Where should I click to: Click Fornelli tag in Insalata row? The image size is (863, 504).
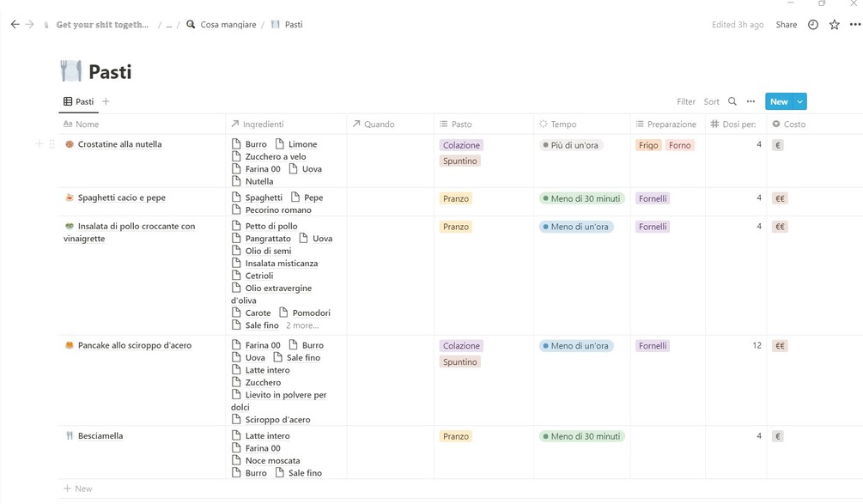click(653, 227)
